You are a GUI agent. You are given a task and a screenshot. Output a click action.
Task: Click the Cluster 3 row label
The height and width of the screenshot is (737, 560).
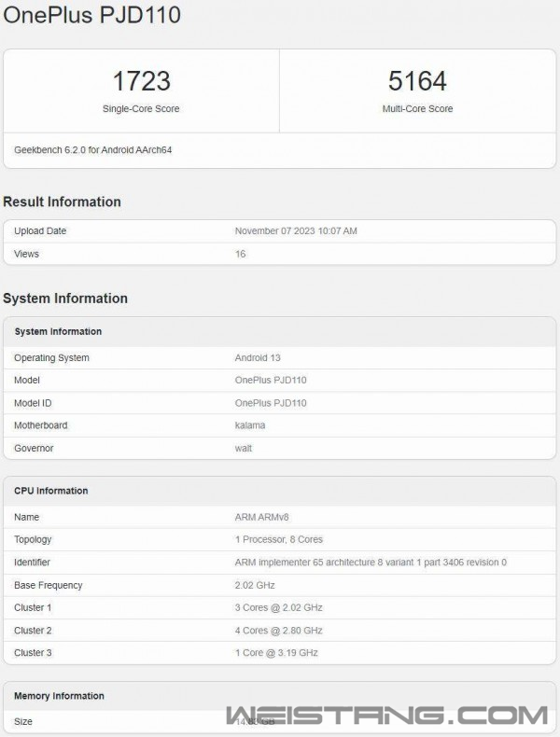(x=33, y=652)
